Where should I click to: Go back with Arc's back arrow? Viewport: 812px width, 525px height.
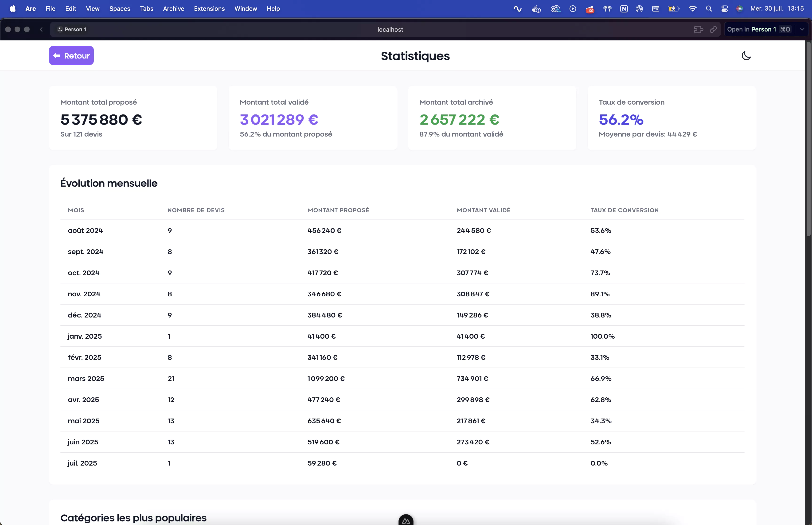coord(41,29)
